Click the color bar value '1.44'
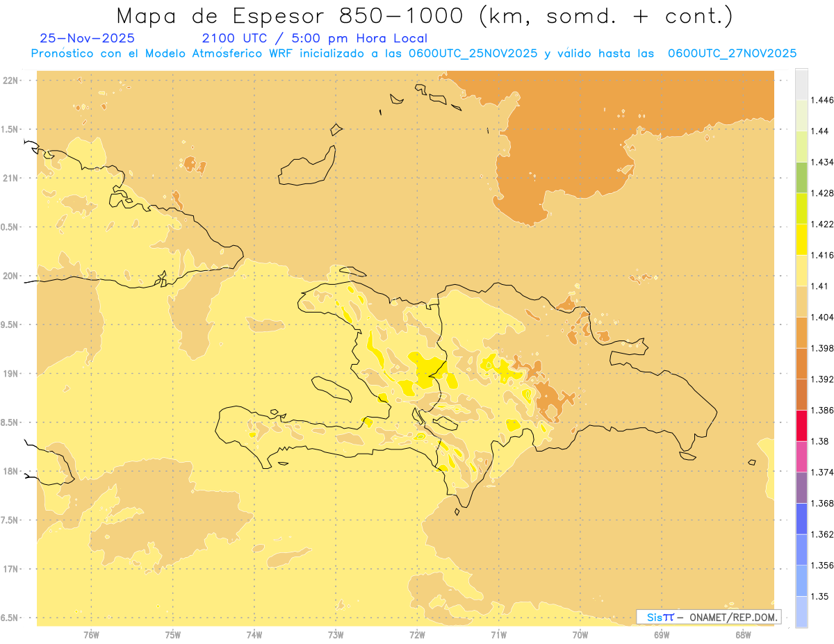This screenshot has width=834, height=644. (x=821, y=131)
